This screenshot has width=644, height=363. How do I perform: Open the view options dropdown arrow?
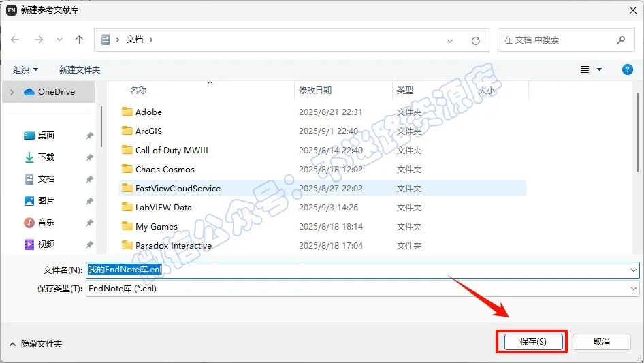[x=599, y=69]
